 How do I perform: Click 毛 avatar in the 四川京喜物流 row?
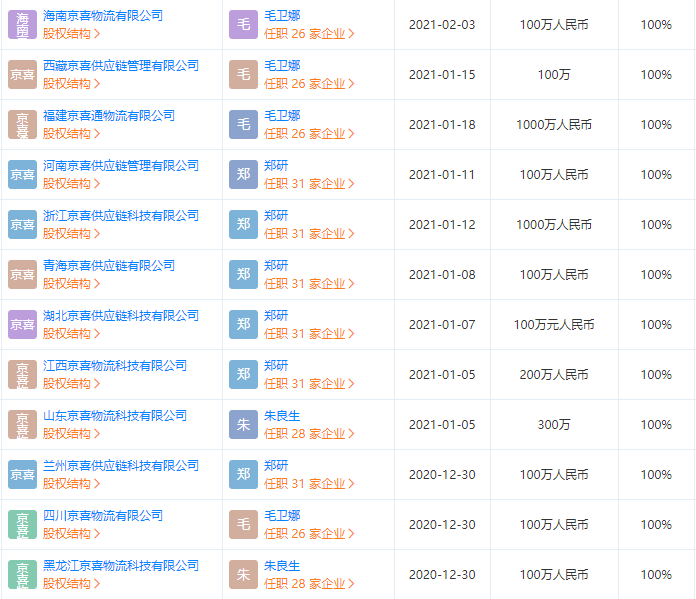tap(243, 525)
